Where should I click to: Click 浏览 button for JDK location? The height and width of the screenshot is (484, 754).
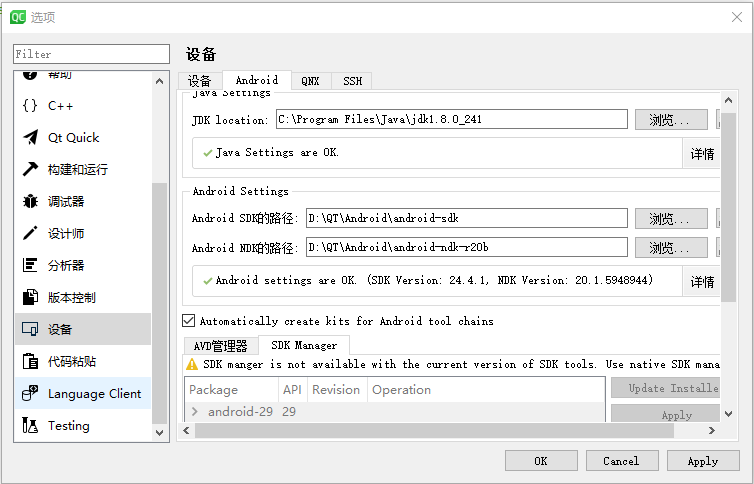click(671, 119)
